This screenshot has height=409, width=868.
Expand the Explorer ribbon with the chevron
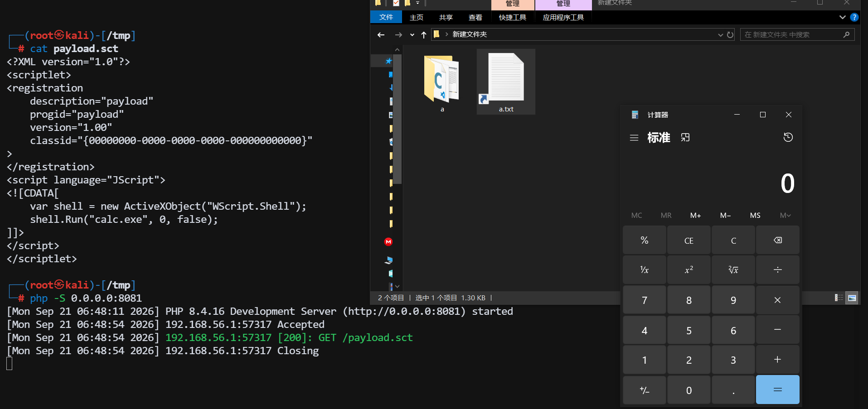click(843, 17)
